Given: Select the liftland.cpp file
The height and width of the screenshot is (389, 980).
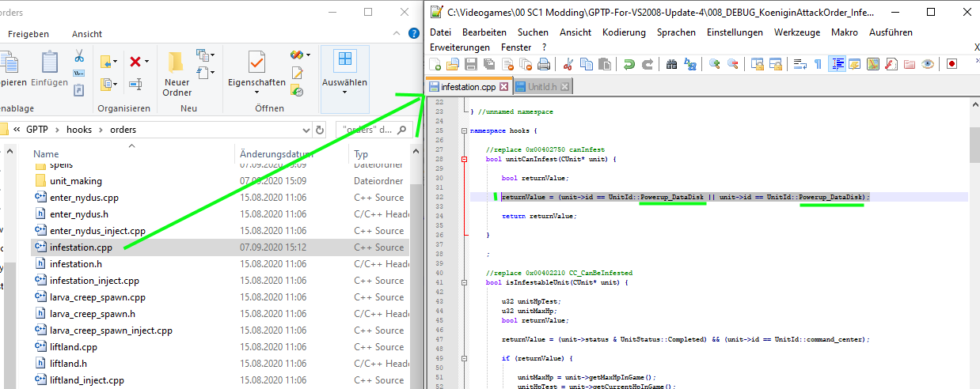Looking at the screenshot, I should coord(74,347).
